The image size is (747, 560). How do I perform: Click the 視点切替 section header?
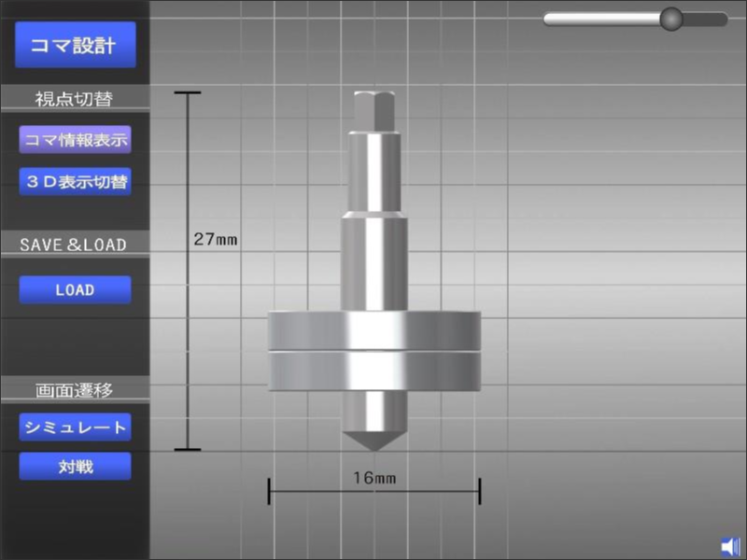75,99
